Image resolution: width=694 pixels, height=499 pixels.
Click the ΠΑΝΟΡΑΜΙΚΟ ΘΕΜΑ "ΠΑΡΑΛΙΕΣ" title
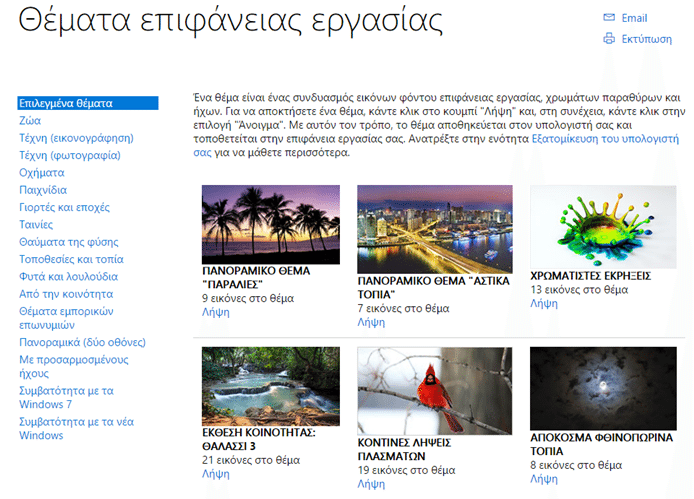point(256,277)
